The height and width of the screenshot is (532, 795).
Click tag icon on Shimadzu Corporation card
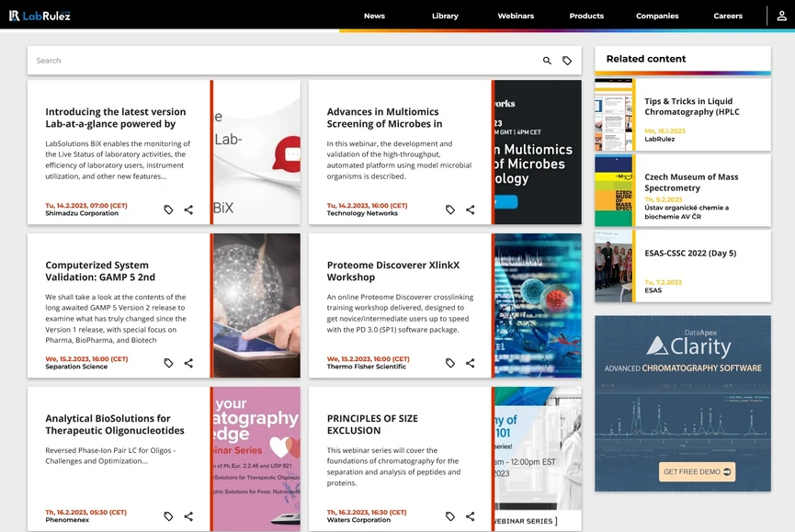(168, 209)
